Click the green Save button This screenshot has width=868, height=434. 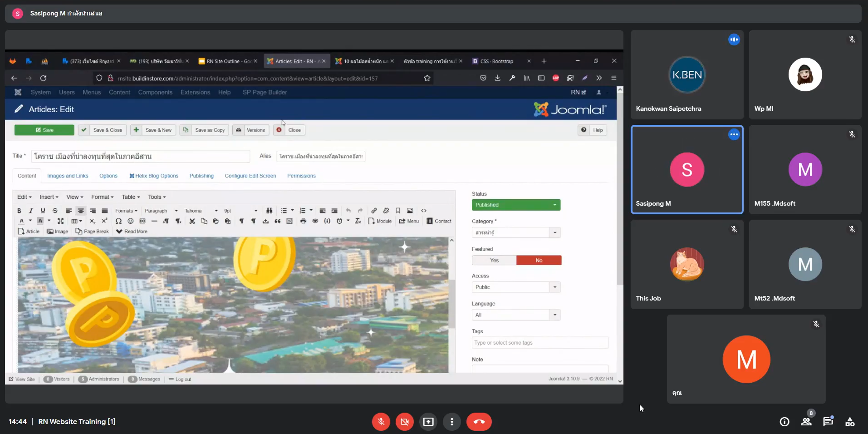coord(44,130)
